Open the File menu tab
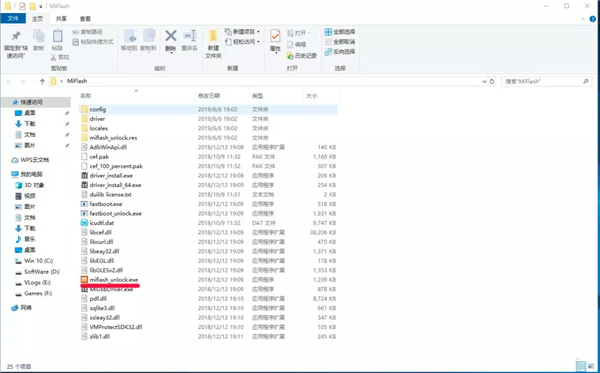Image resolution: width=600 pixels, height=373 pixels. click(13, 18)
